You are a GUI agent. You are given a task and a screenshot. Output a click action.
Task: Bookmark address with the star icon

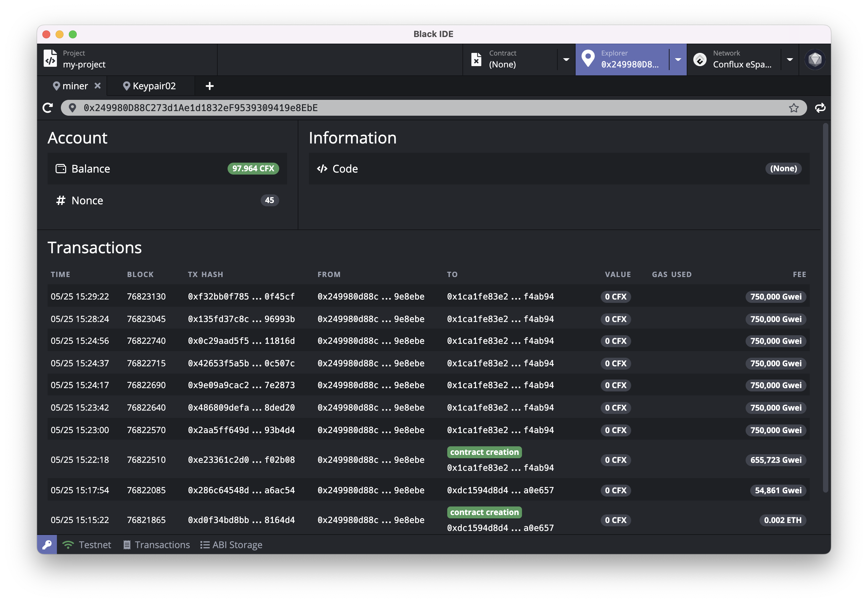(794, 108)
